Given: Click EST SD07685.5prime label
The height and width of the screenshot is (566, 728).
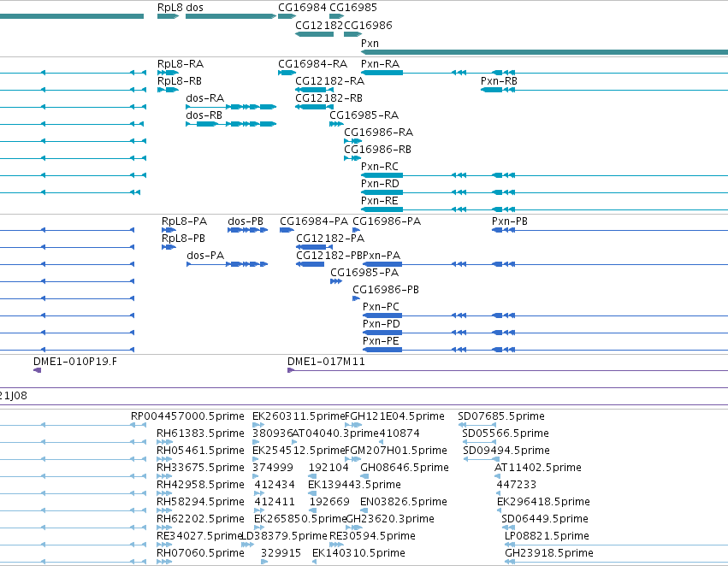Looking at the screenshot, I should tap(501, 416).
